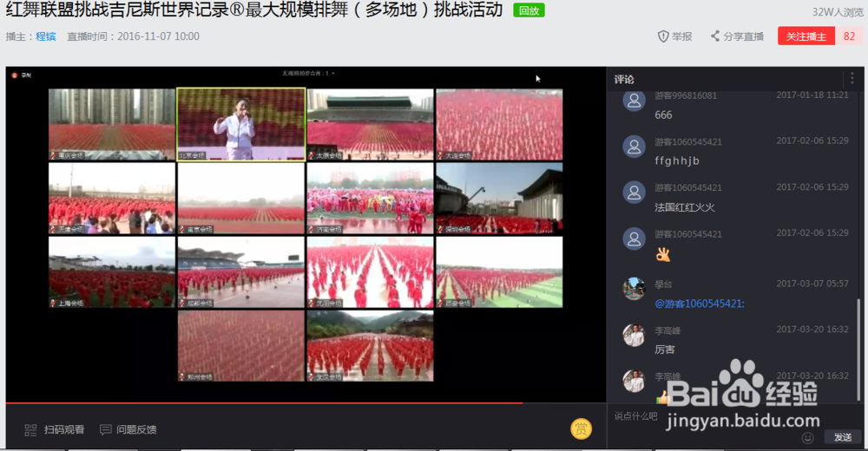This screenshot has width=868, height=451.
Task: Click timestamp 2017-03-07 05:57
Action: pyautogui.click(x=812, y=284)
